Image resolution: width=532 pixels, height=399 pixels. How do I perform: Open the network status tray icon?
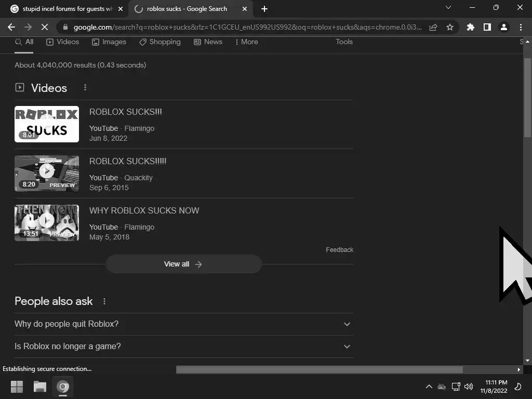[x=456, y=387]
